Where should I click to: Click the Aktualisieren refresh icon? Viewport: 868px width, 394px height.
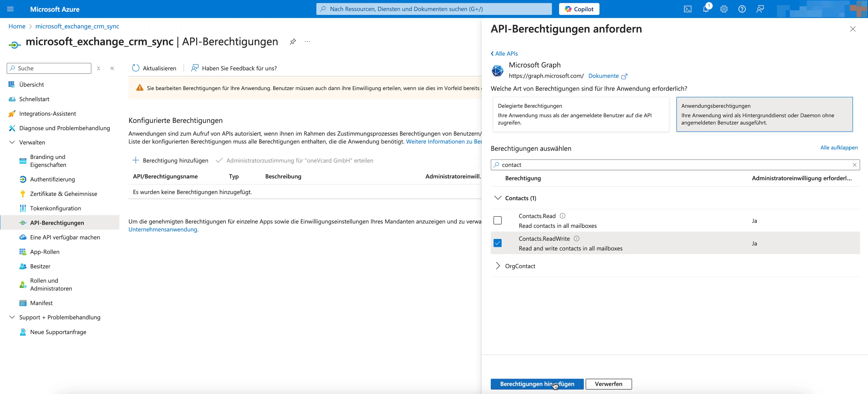(136, 68)
